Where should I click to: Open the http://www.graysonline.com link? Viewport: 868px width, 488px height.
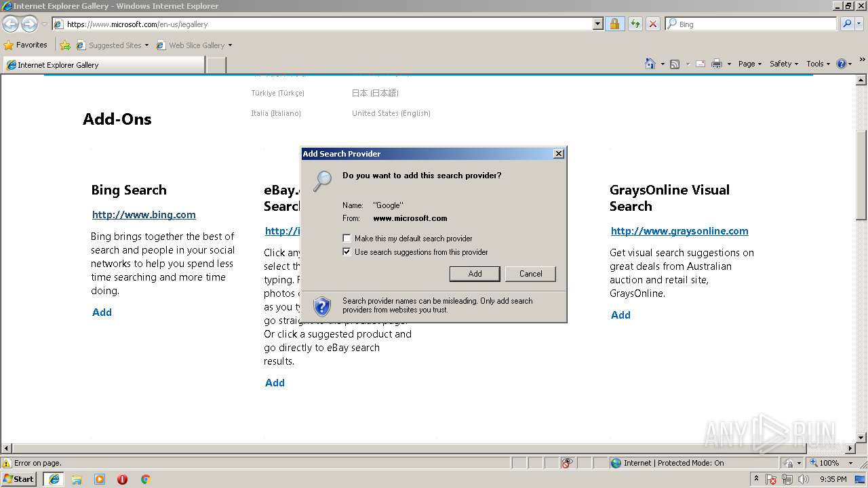point(679,231)
